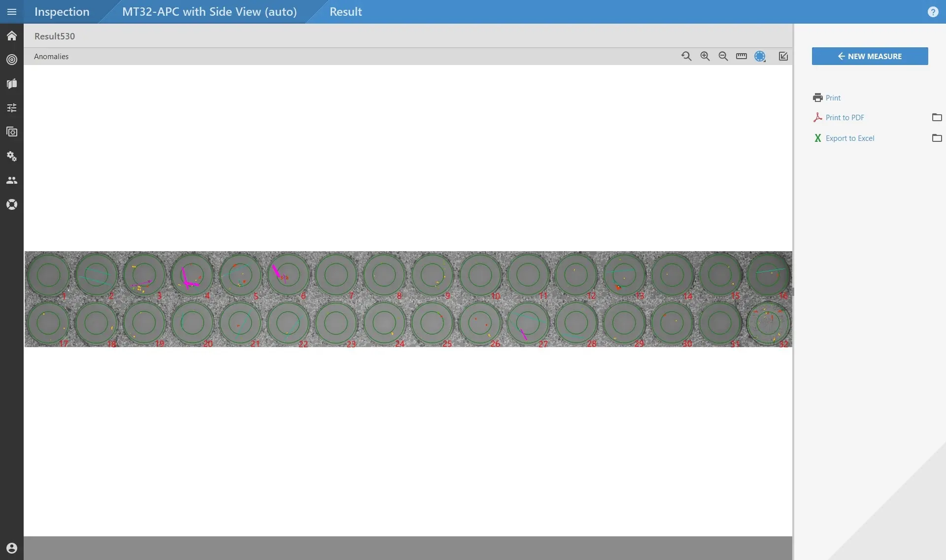Open the inspection target icon in sidebar
Screen dimensions: 946x560
tap(11, 60)
